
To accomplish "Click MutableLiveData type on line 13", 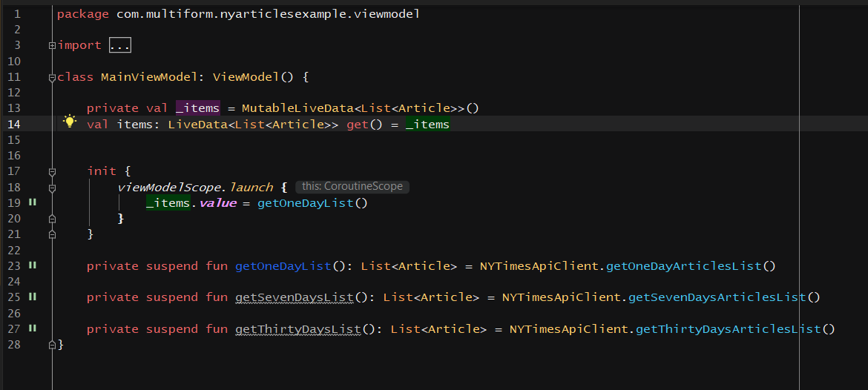I will pyautogui.click(x=297, y=108).
